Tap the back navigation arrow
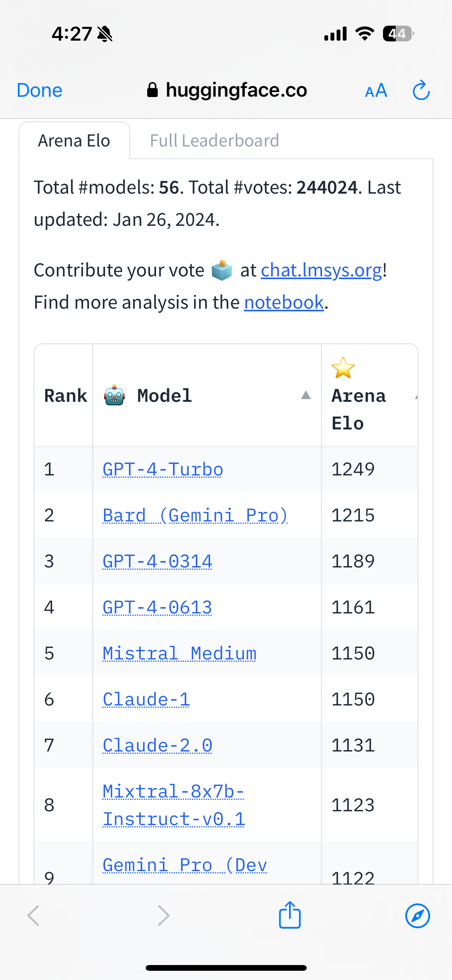The height and width of the screenshot is (980, 452). (33, 916)
